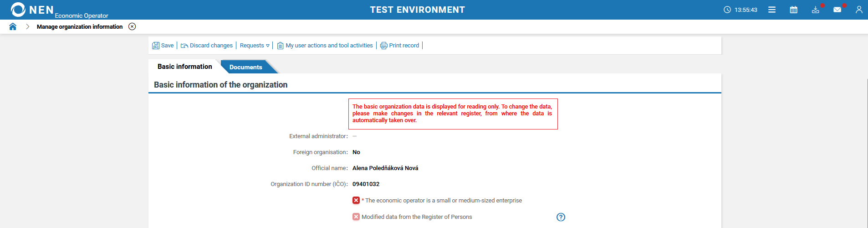Select the Basic information tab
The image size is (868, 228).
click(184, 67)
